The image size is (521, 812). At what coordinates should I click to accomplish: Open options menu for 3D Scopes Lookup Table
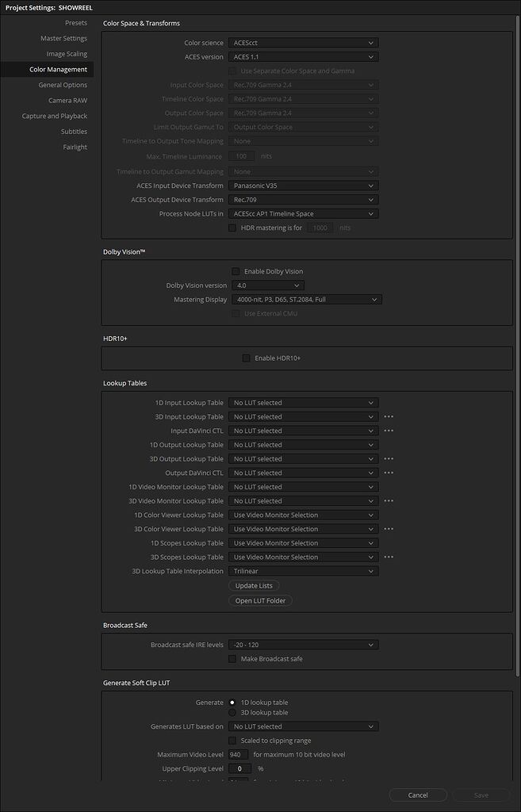tap(387, 557)
